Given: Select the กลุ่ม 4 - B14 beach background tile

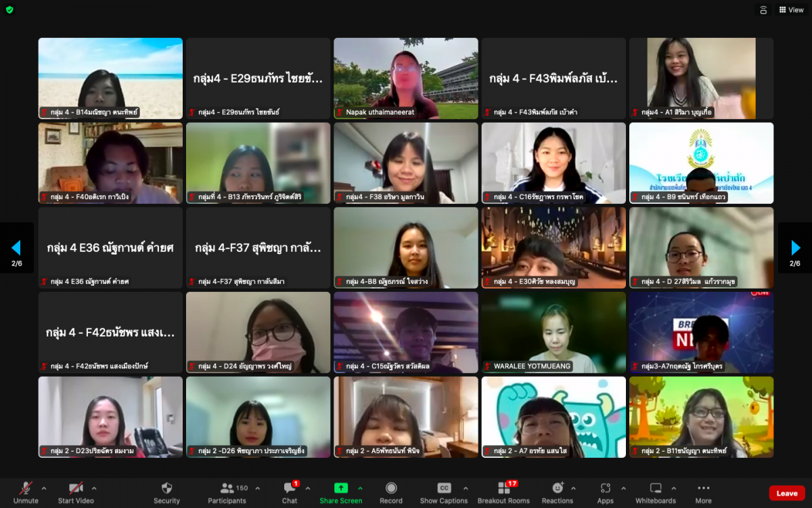Looking at the screenshot, I should [x=110, y=79].
